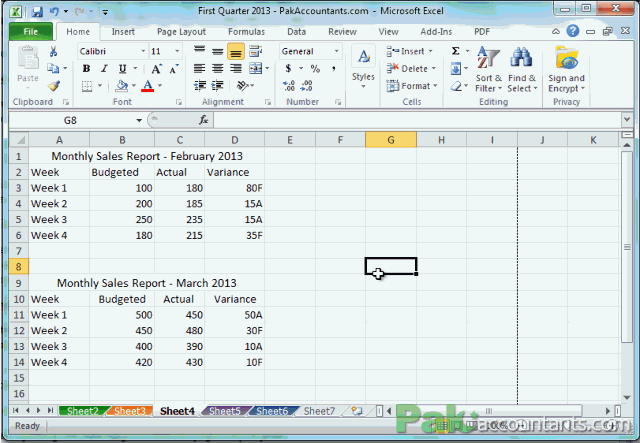Open the Orientation text rotation icon
Viewport: 640px width, 443px height.
[x=243, y=86]
